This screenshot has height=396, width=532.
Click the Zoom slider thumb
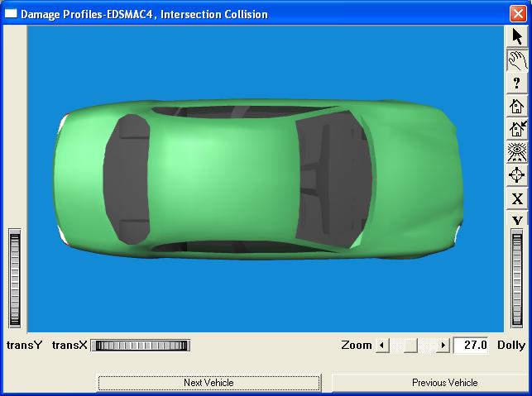[x=410, y=346]
